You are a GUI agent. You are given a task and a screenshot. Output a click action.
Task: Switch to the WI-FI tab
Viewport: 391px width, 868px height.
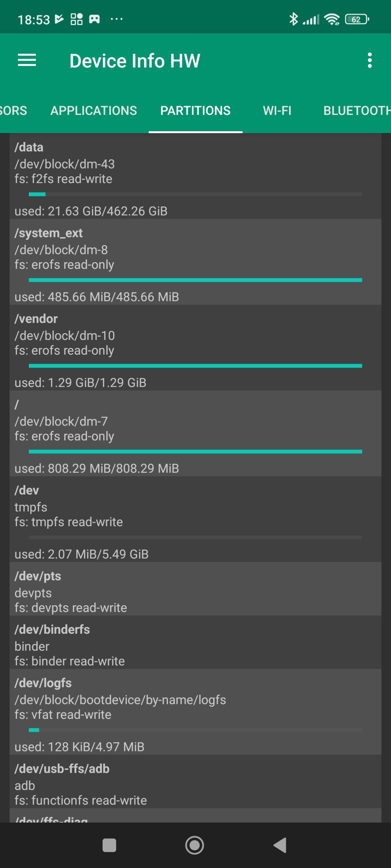tap(277, 111)
